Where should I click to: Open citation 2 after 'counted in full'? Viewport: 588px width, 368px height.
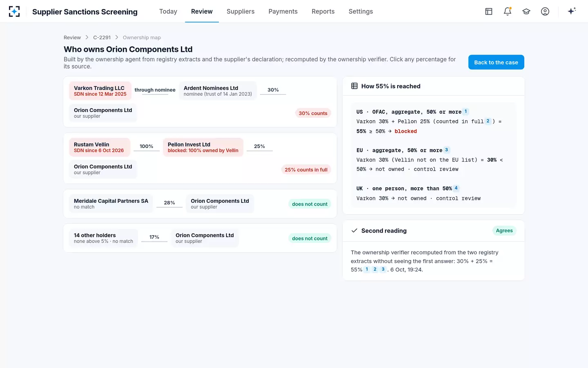click(x=488, y=121)
